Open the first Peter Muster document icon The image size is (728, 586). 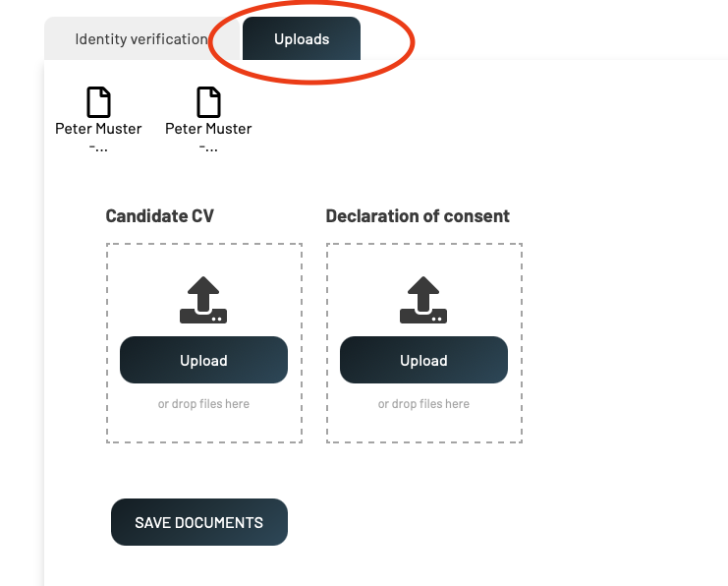pyautogui.click(x=98, y=102)
